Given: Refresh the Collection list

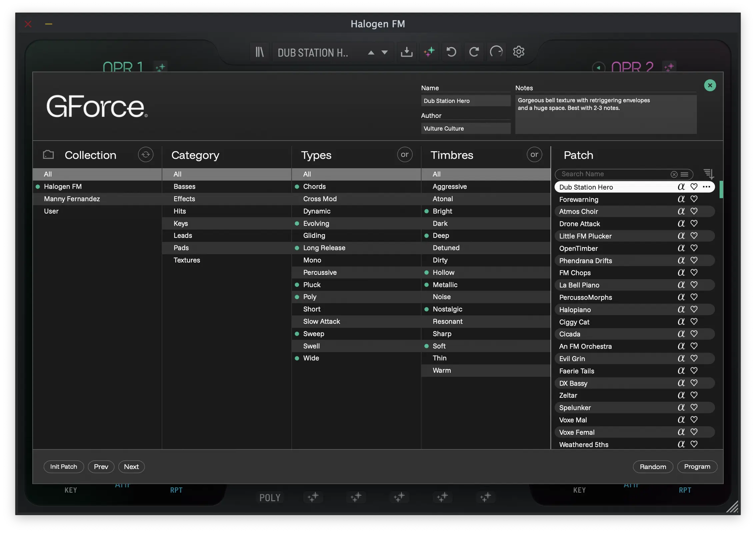Looking at the screenshot, I should click(x=146, y=155).
